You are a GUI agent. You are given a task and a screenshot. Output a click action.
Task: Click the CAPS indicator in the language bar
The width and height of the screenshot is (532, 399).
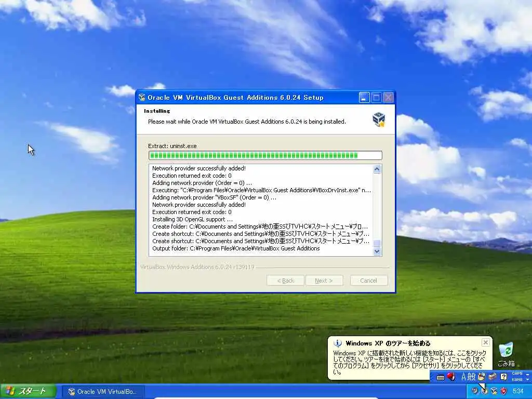click(517, 374)
